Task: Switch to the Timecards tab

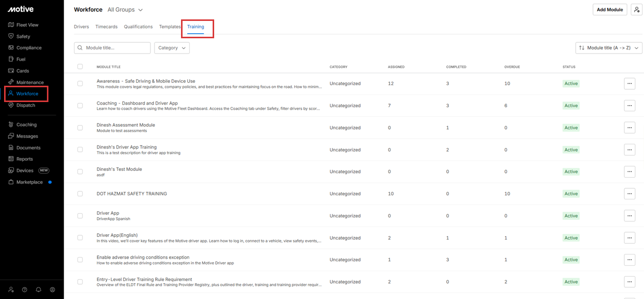Action: click(106, 27)
